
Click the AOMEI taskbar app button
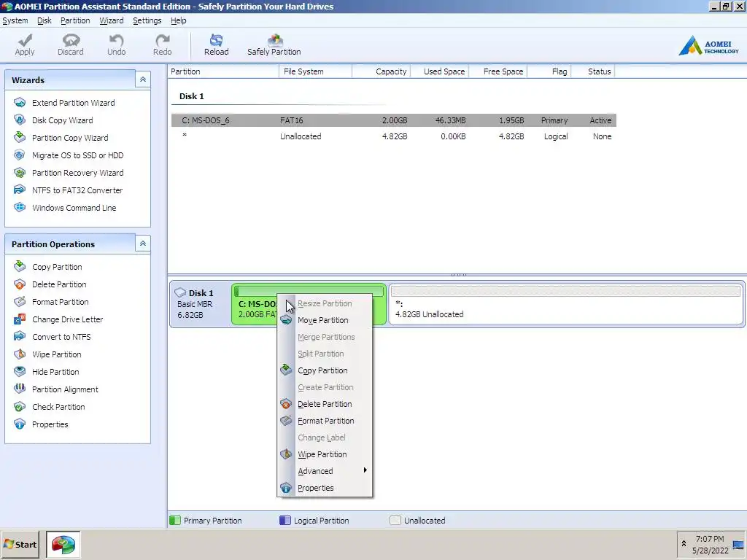(x=63, y=544)
